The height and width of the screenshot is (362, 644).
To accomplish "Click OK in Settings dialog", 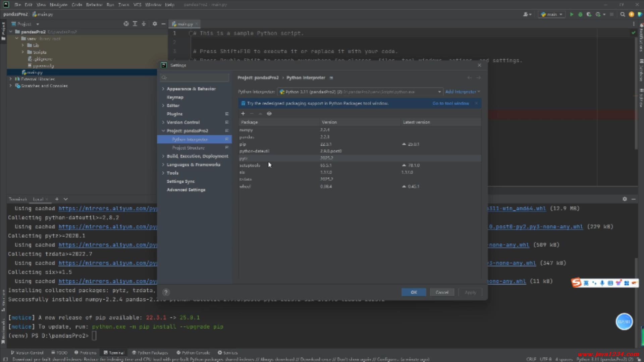I will click(414, 292).
